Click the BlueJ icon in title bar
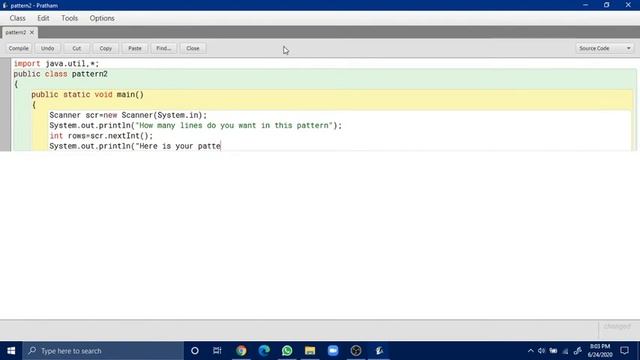The width and height of the screenshot is (640, 360). click(x=5, y=5)
